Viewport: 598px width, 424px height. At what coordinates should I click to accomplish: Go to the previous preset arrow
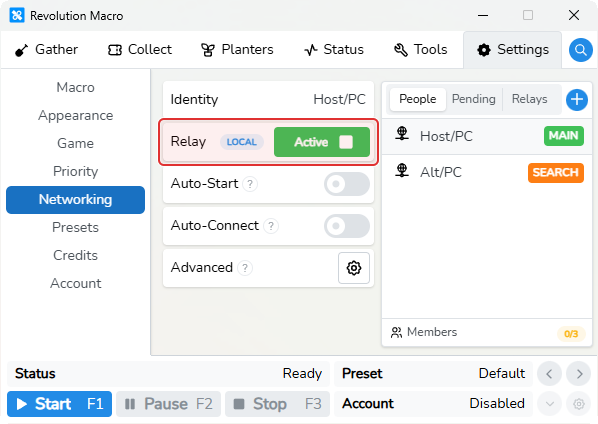549,374
